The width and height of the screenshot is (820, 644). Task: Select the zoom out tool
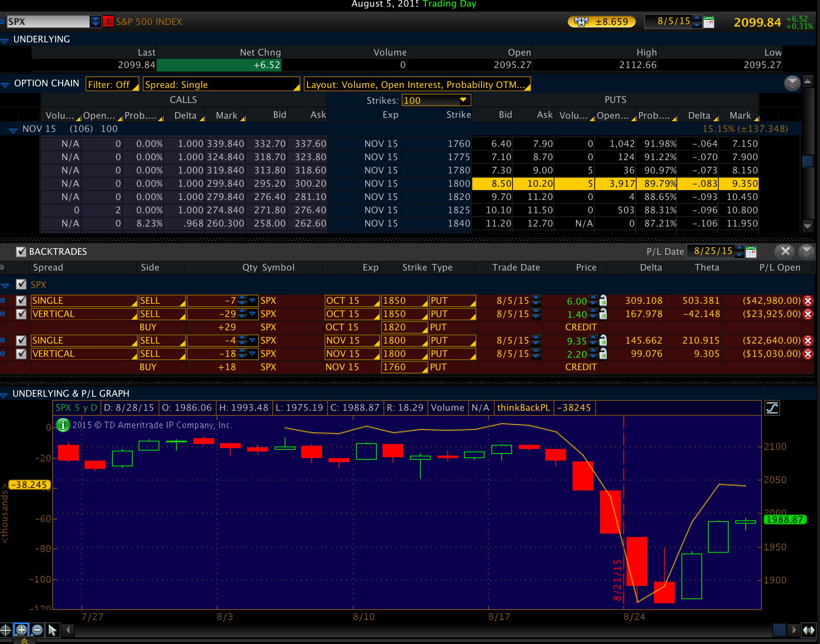(x=37, y=630)
